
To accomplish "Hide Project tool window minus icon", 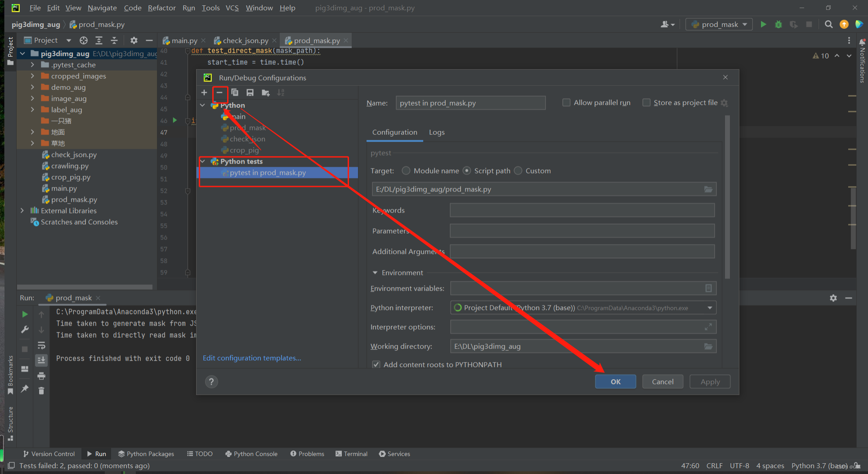I will click(x=149, y=40).
